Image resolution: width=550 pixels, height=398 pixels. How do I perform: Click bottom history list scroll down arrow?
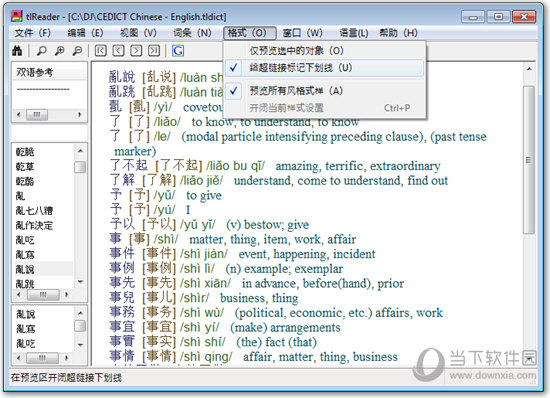80,345
